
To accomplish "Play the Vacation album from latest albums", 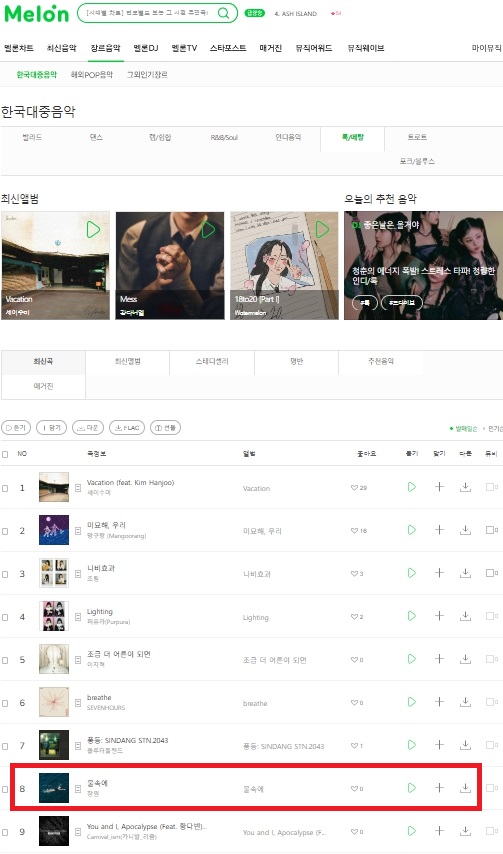I will (94, 229).
